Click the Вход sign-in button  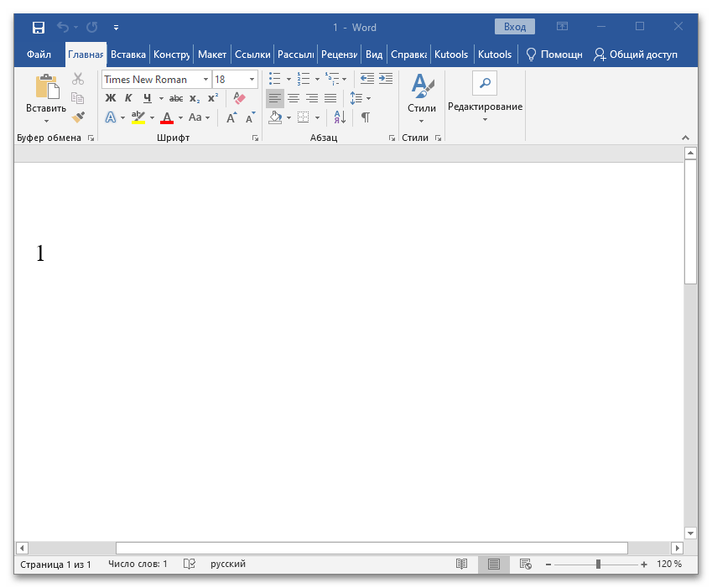click(515, 27)
